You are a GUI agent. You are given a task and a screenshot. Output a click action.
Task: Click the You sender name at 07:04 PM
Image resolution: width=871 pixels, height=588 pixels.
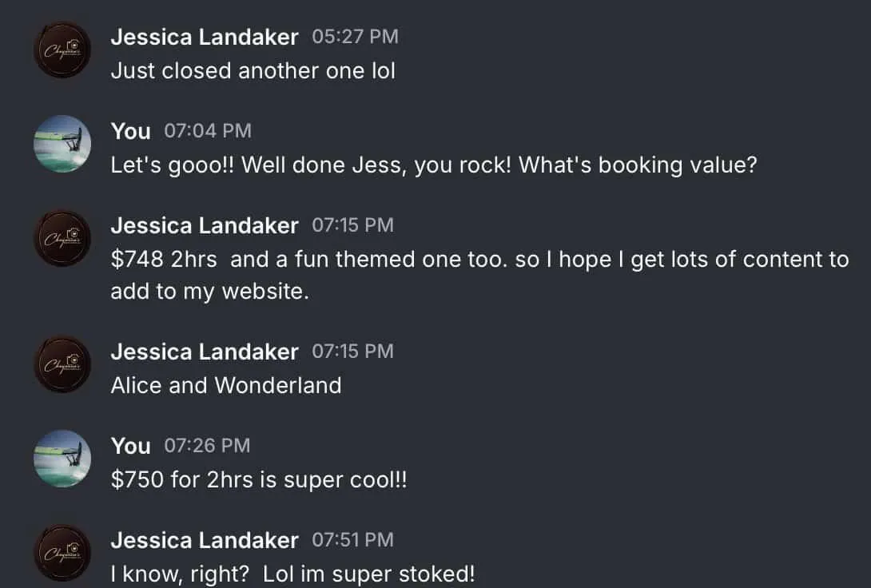130,132
